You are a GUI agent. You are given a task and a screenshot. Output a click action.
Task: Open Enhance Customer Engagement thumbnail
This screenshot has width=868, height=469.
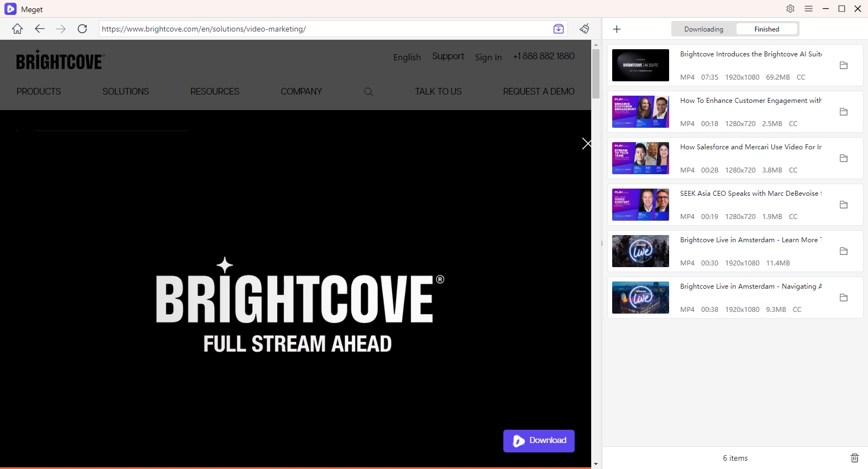[x=640, y=112]
